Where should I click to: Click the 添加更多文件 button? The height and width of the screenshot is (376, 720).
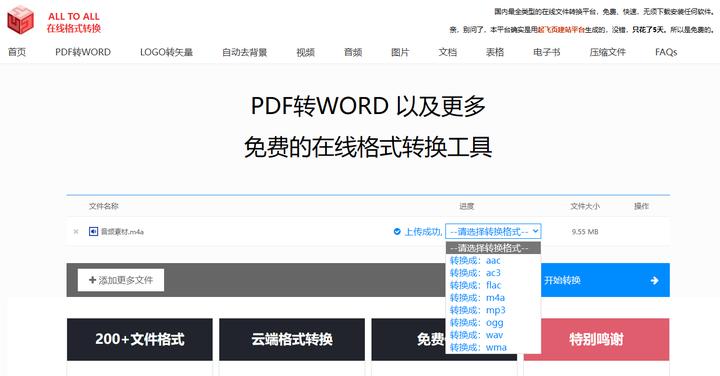pyautogui.click(x=121, y=280)
